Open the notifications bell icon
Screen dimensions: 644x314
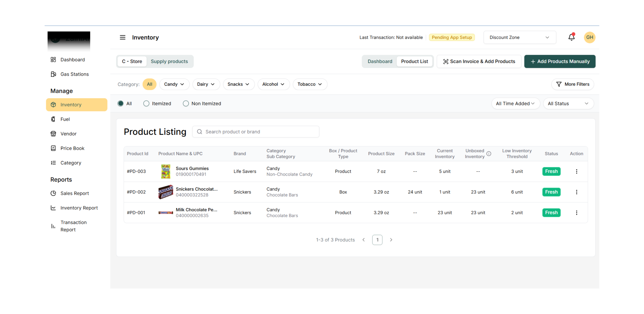571,37
